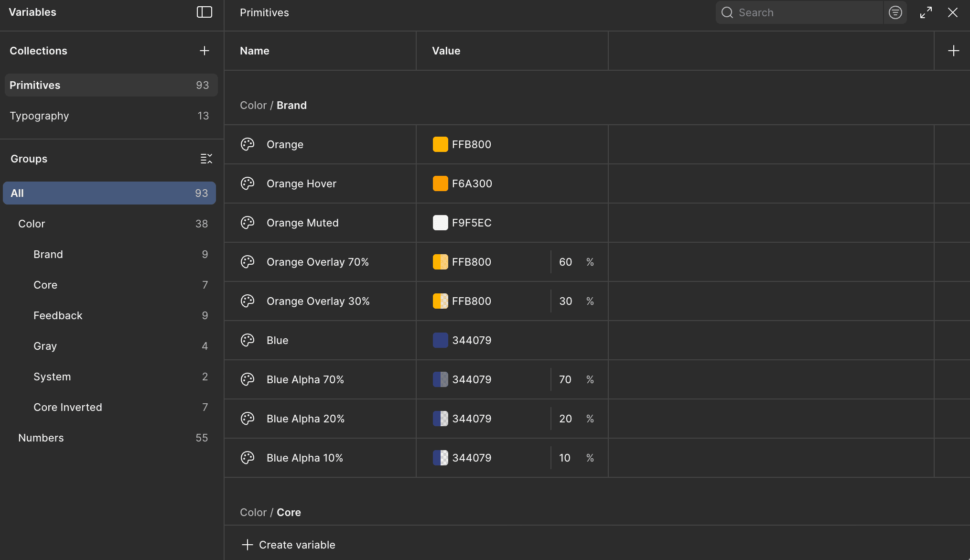Click palette icon for Orange Muted
Screen dimensions: 970x560
pos(248,223)
